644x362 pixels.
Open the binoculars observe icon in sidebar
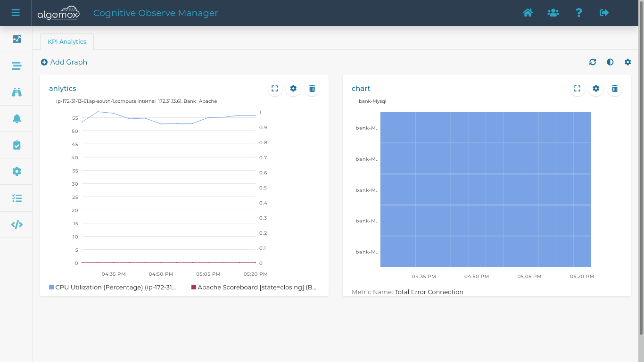(17, 92)
